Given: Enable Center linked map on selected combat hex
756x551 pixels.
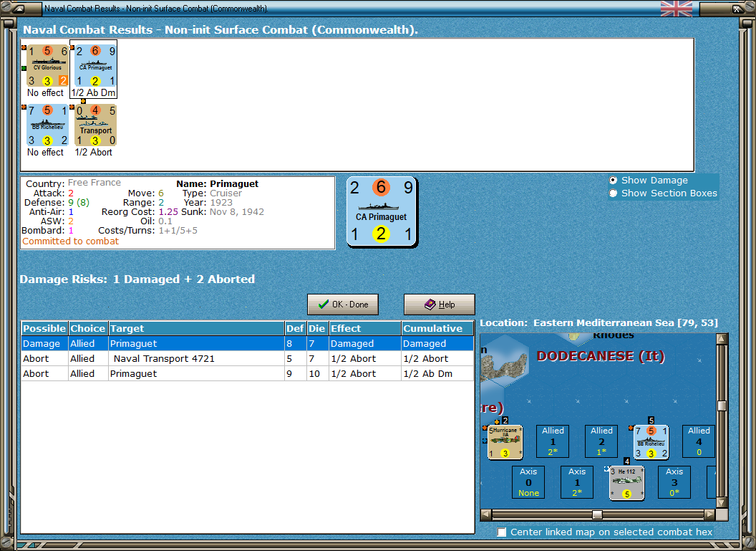Looking at the screenshot, I should [x=502, y=532].
